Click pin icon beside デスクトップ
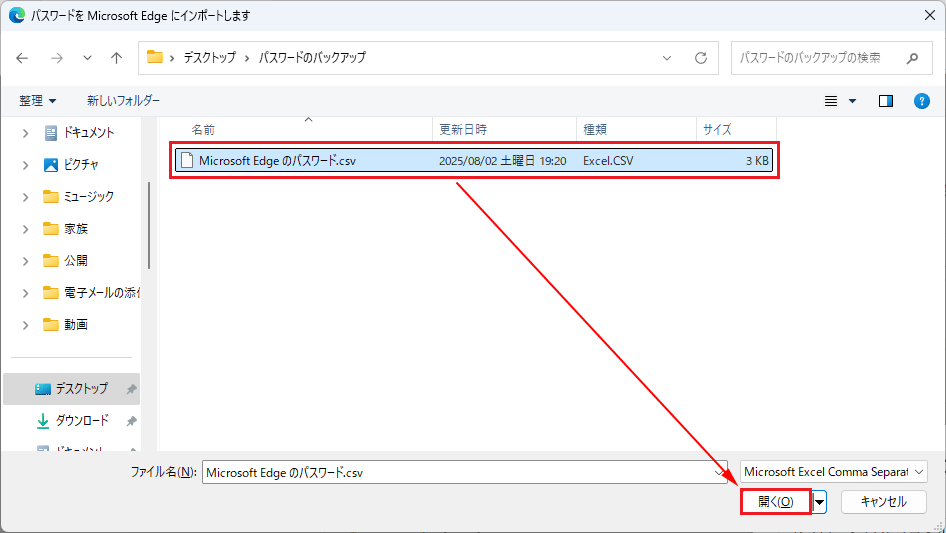The width and height of the screenshot is (946, 533). (x=131, y=389)
